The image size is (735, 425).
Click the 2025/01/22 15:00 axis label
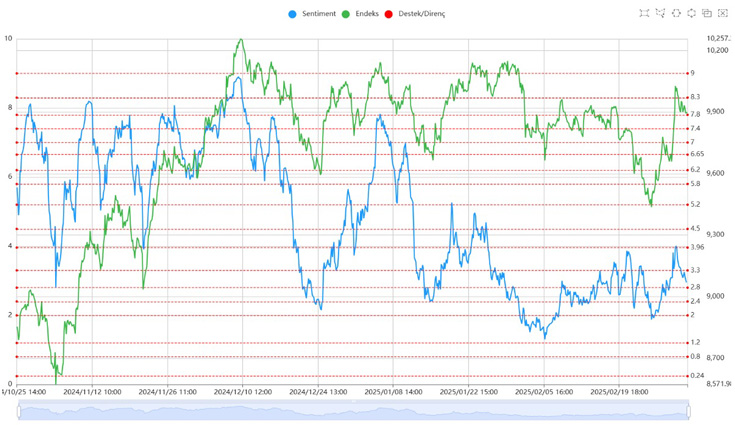coord(469,393)
